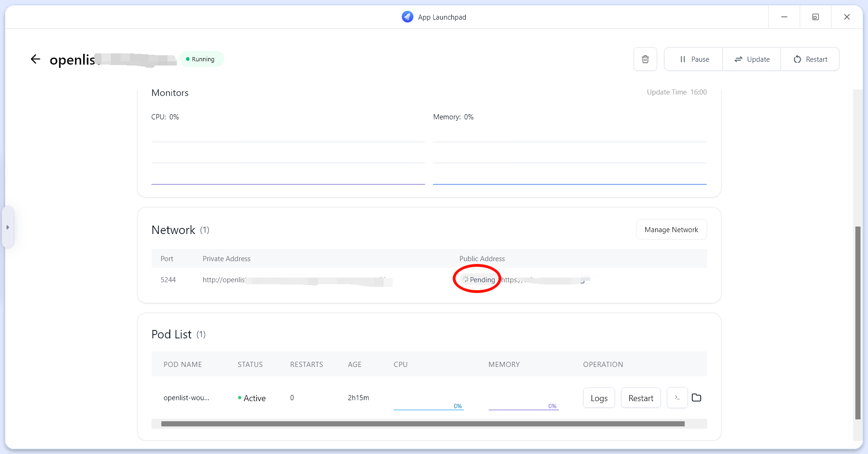Screen dimensions: 868x454
Task: Click the Update Time 16:00 label
Action: click(x=677, y=92)
